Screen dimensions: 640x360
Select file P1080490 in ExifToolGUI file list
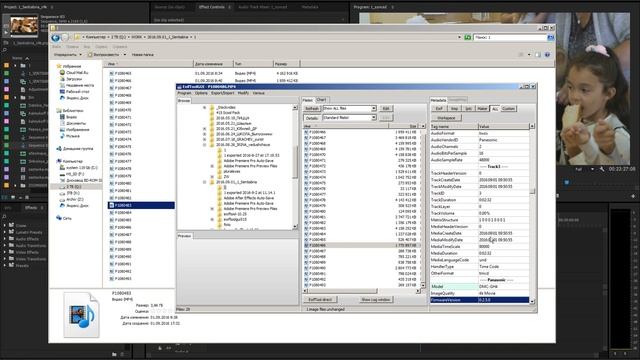pos(361,268)
